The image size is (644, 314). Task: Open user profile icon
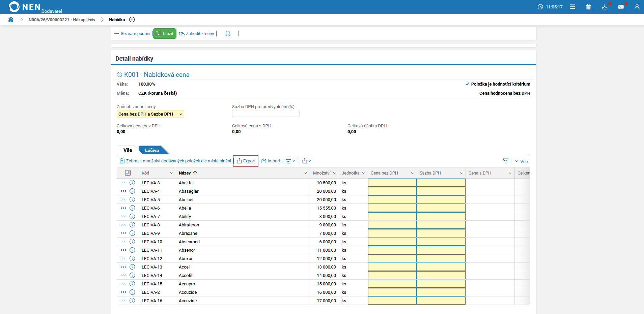[x=637, y=7]
